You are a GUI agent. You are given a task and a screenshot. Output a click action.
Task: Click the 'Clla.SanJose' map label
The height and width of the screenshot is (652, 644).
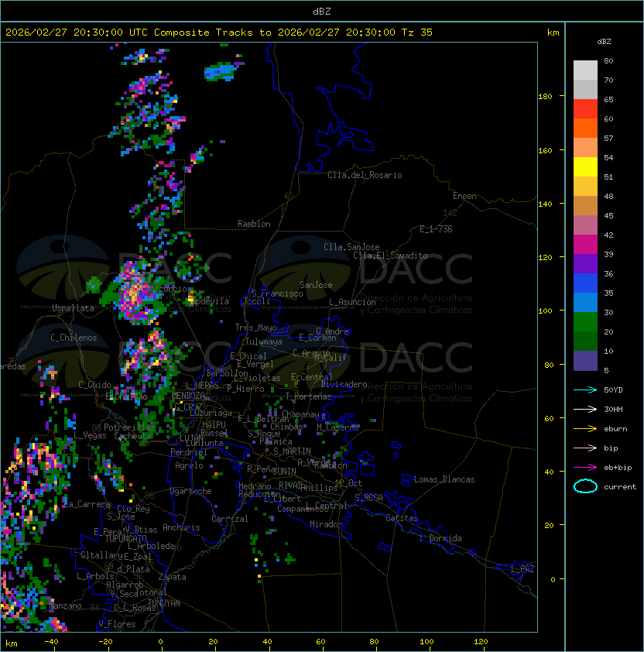(351, 247)
